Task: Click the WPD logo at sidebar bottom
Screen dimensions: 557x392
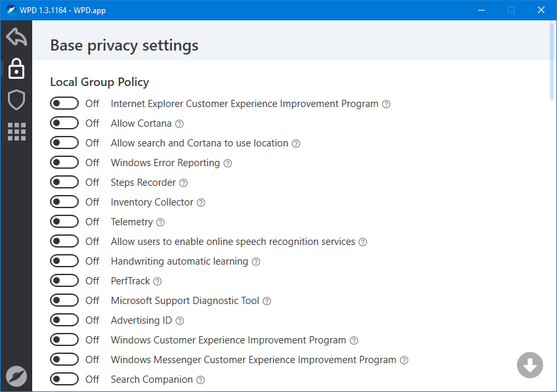Action: (16, 376)
